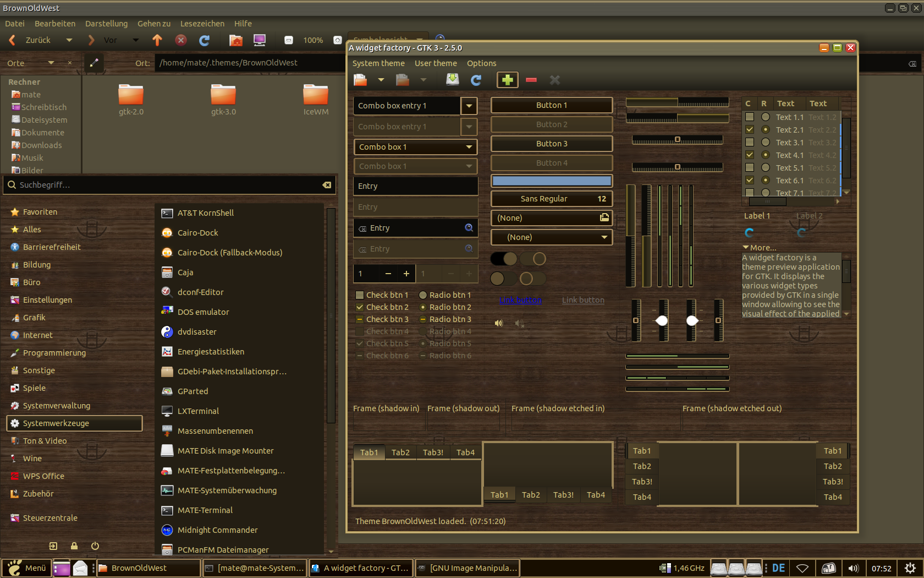
Task: Click the save download icon in widget factory toolbar
Action: pyautogui.click(x=452, y=80)
